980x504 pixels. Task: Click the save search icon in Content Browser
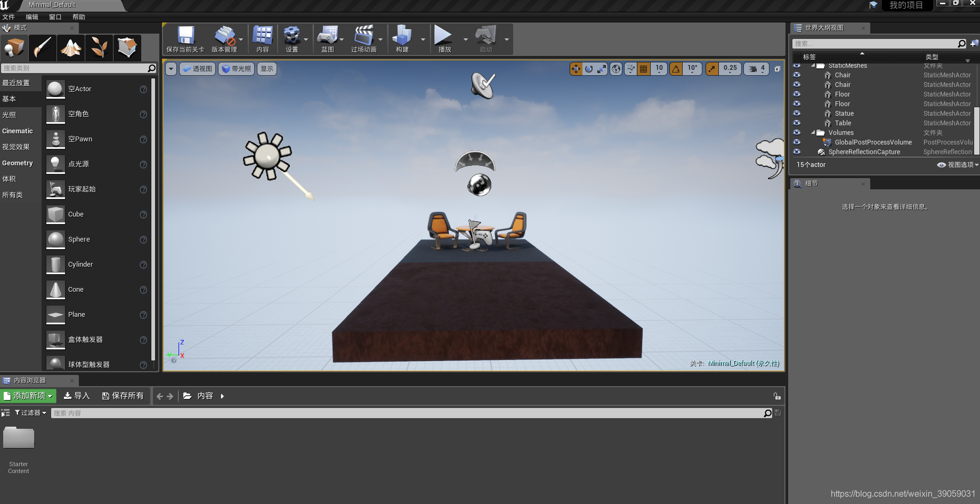[x=777, y=413]
